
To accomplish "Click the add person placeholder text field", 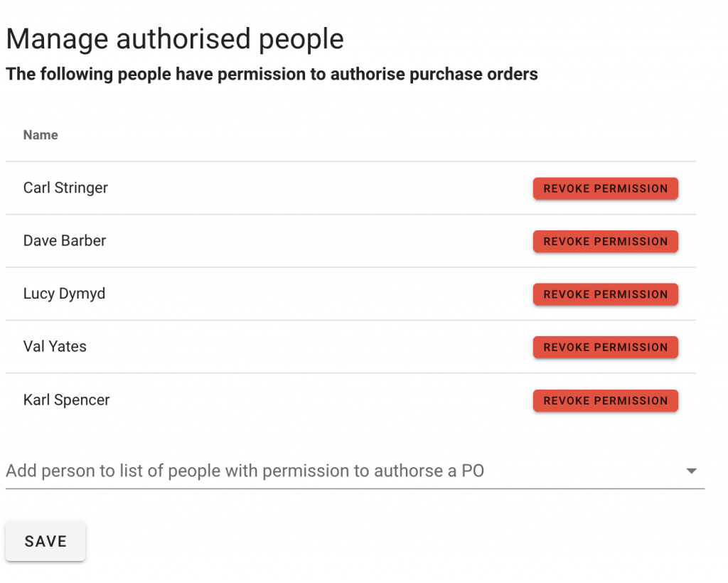I will point(245,471).
